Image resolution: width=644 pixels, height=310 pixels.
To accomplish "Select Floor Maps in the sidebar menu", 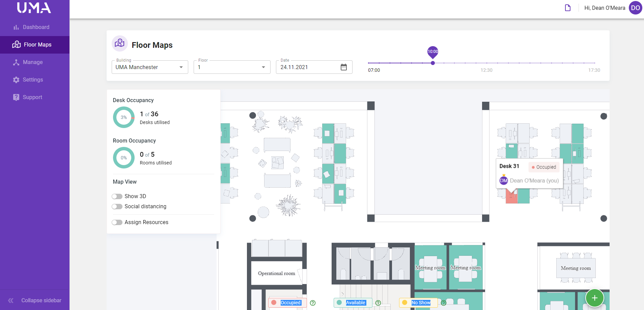I will [37, 44].
